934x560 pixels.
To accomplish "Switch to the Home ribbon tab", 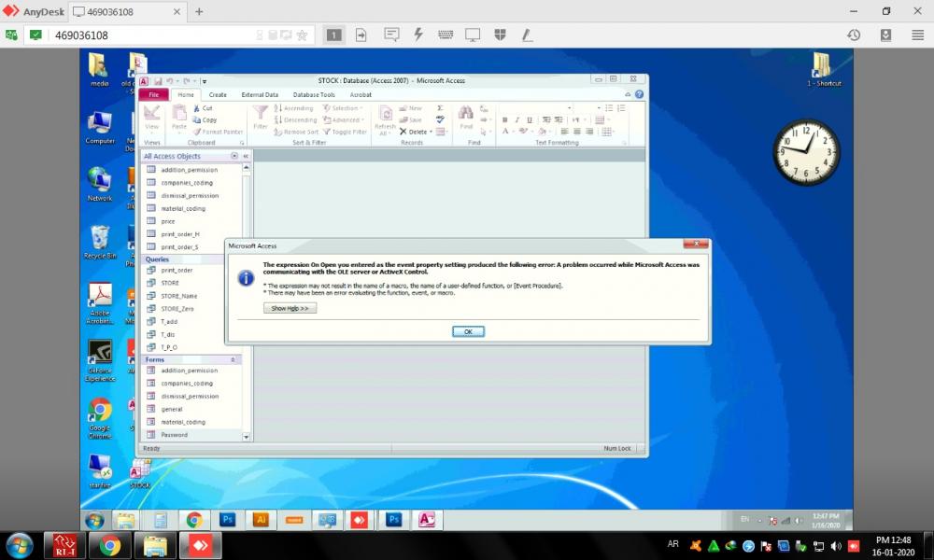I will pyautogui.click(x=186, y=94).
